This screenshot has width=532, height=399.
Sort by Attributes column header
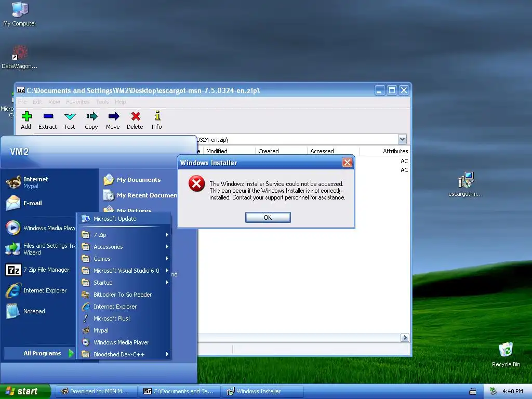385,151
